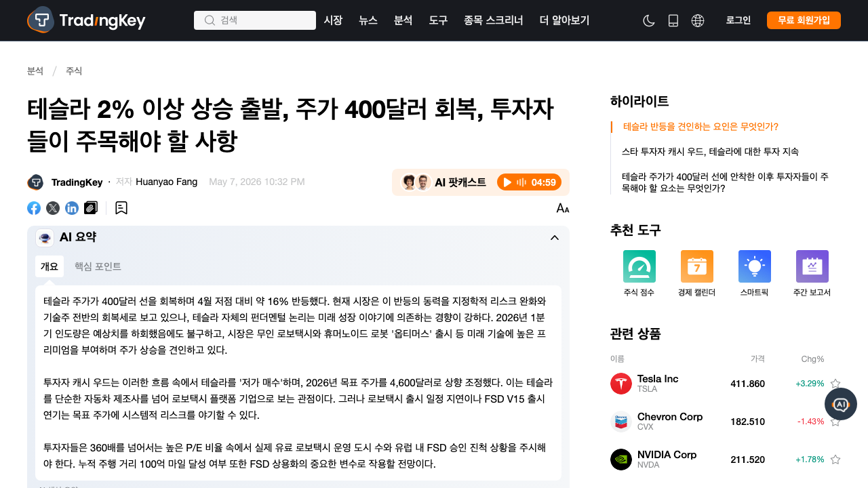Adjust font size Aa icon
The width and height of the screenshot is (868, 488).
(563, 208)
